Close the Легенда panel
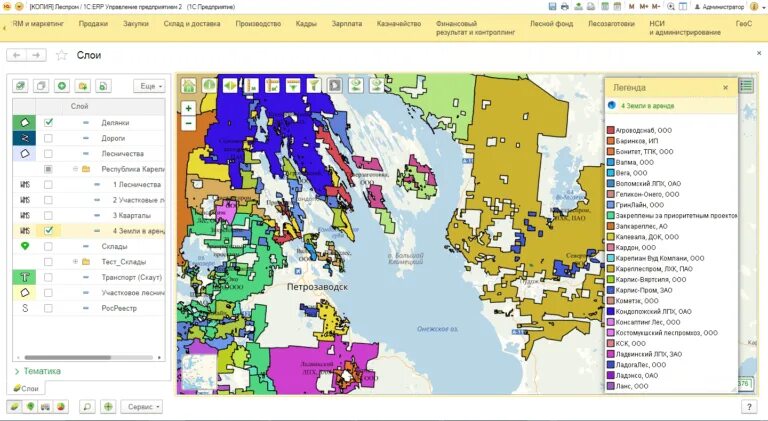The width and height of the screenshot is (768, 421). coord(725,88)
